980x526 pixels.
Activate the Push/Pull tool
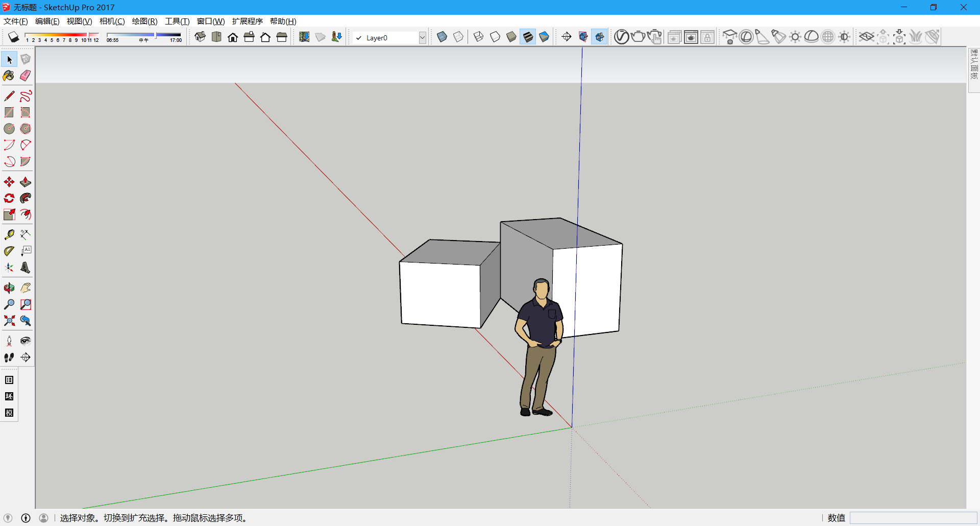26,182
